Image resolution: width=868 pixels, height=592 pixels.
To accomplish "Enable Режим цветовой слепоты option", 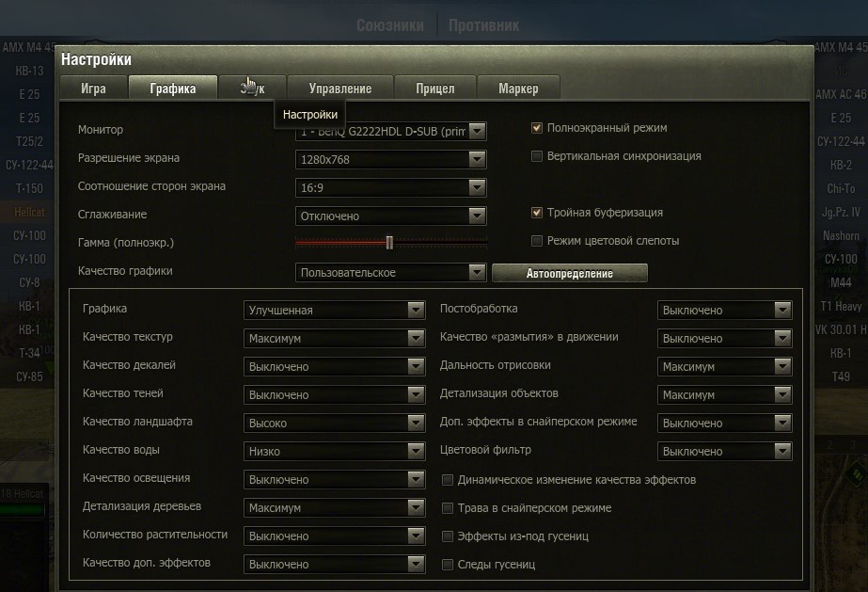I will (x=537, y=241).
